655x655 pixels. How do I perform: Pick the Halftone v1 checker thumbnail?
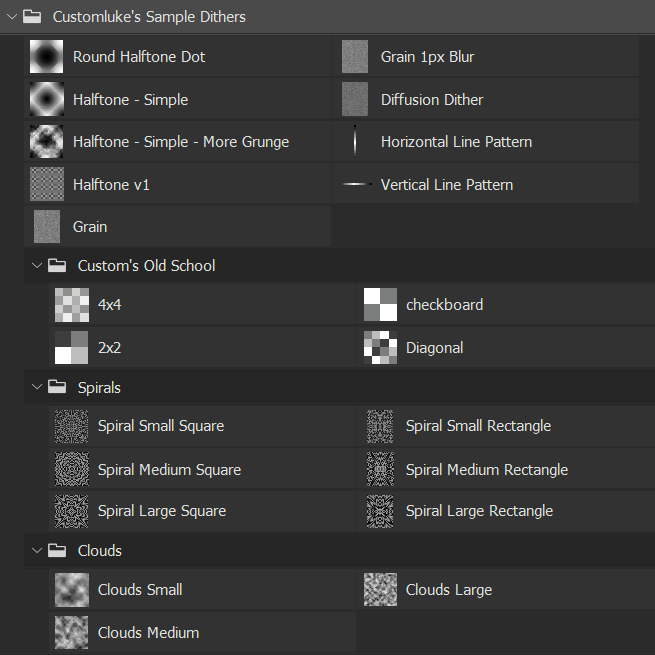46,185
